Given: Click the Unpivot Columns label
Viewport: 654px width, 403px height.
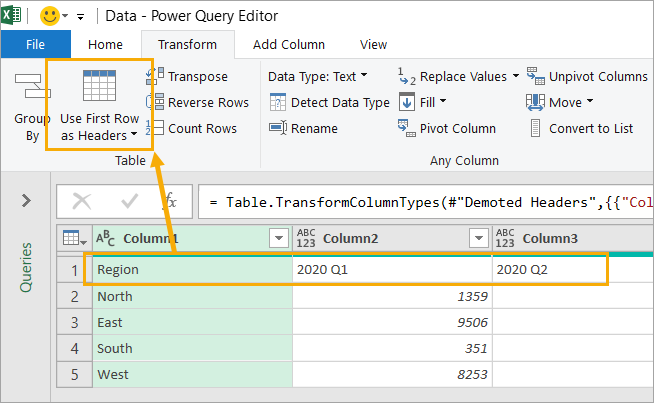Looking at the screenshot, I should 598,77.
